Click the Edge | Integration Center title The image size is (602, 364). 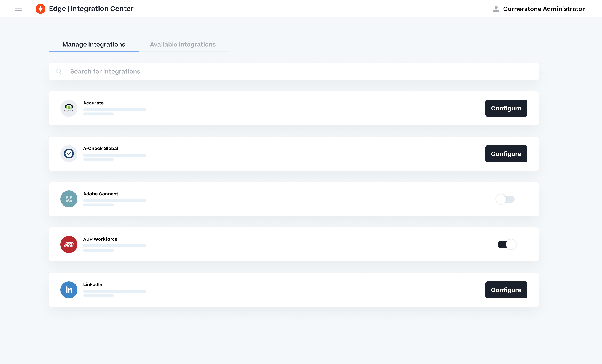click(91, 9)
